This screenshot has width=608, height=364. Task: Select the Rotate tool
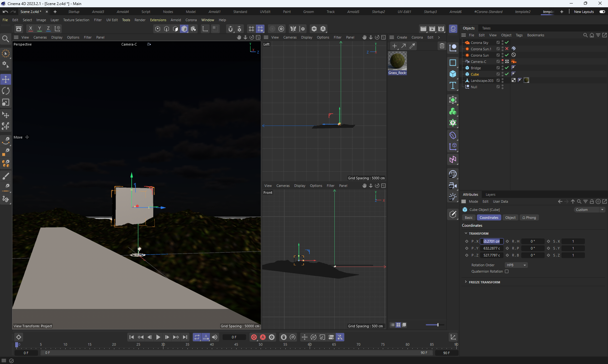click(x=6, y=91)
